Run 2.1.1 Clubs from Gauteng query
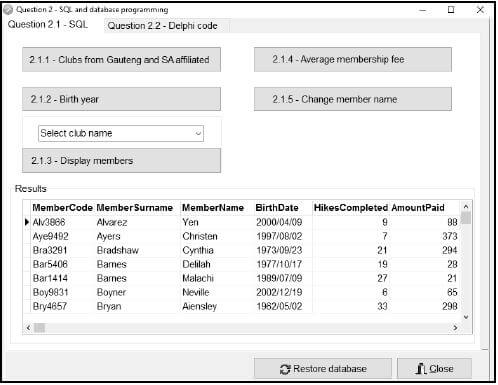This screenshot has height=385, width=498. [121, 60]
